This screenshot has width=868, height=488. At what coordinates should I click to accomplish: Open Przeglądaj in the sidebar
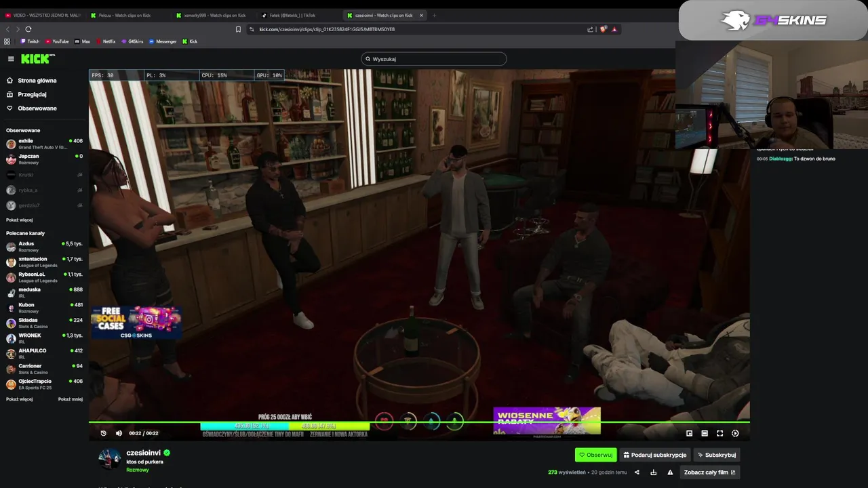point(32,94)
